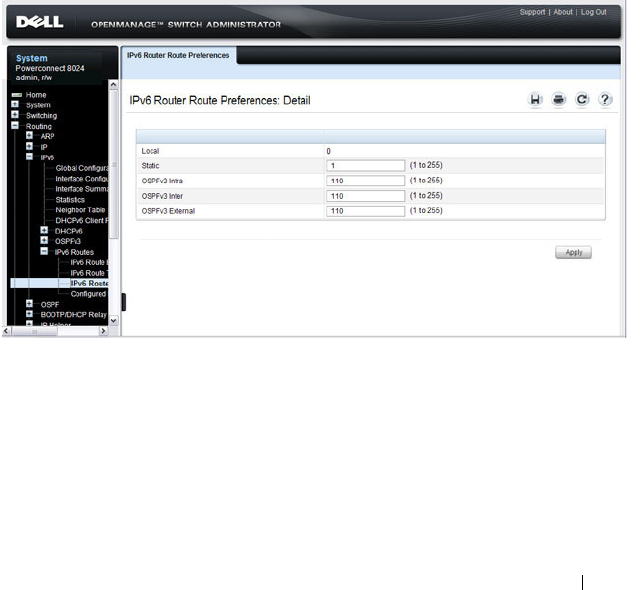Click sidebar scroll down arrow

point(114,321)
